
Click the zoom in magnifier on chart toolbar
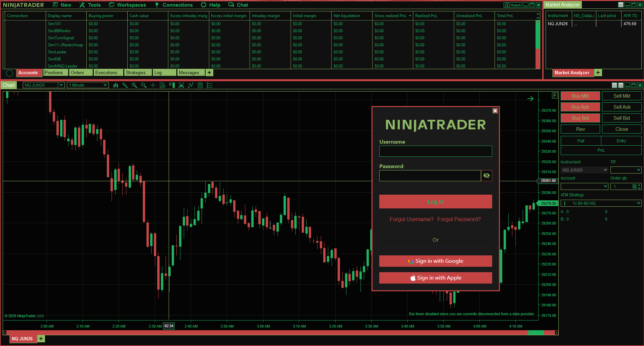134,85
